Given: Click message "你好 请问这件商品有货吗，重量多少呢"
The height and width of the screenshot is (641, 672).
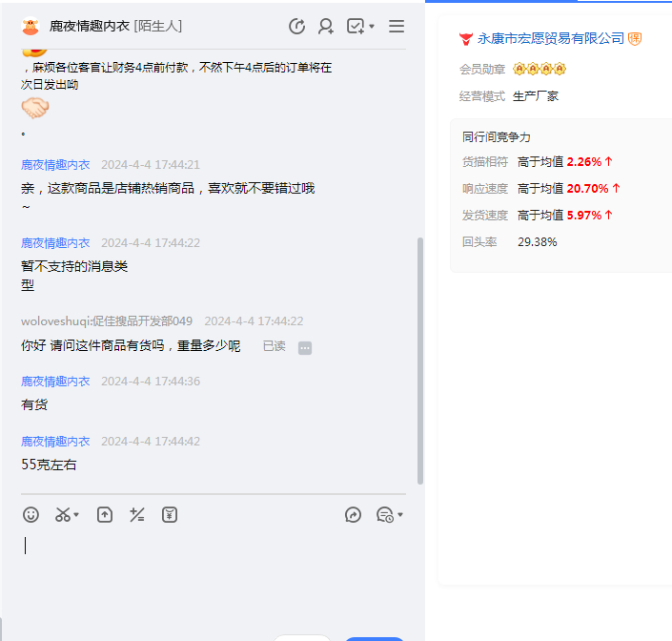Looking at the screenshot, I should 131,345.
